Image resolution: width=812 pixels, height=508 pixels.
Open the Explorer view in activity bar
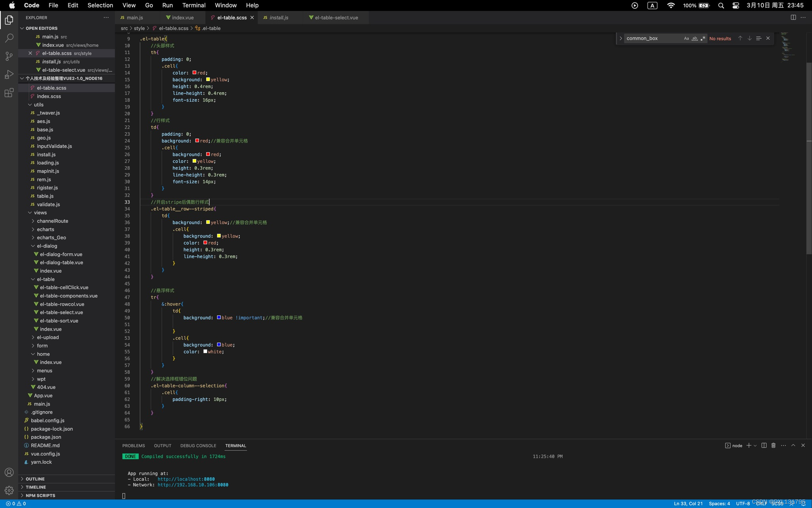(x=9, y=19)
